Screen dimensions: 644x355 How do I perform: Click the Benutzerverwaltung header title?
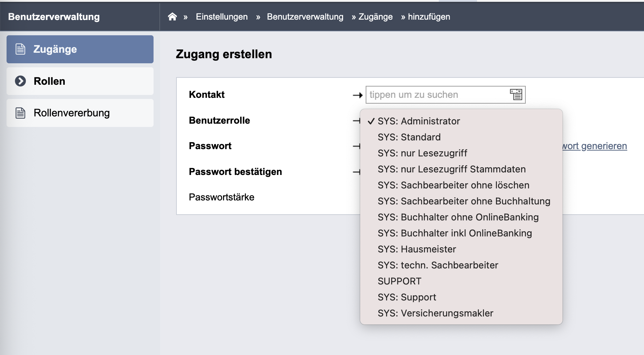coord(54,17)
